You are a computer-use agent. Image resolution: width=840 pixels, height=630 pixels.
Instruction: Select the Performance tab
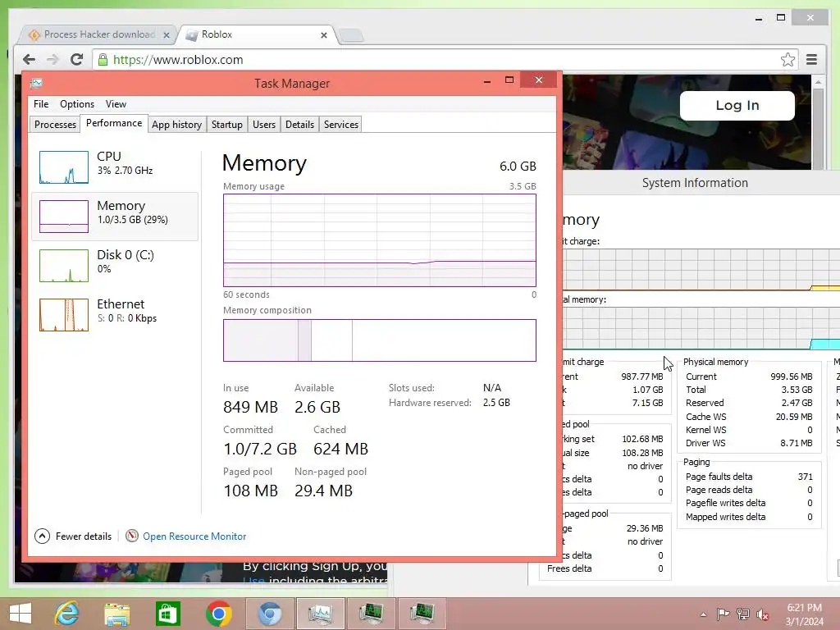point(114,123)
